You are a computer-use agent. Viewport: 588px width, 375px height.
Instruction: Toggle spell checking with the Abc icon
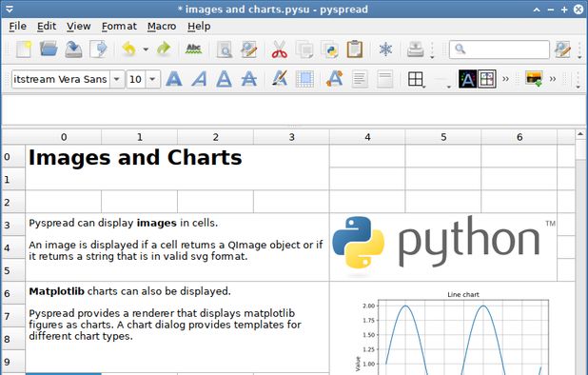tap(193, 49)
